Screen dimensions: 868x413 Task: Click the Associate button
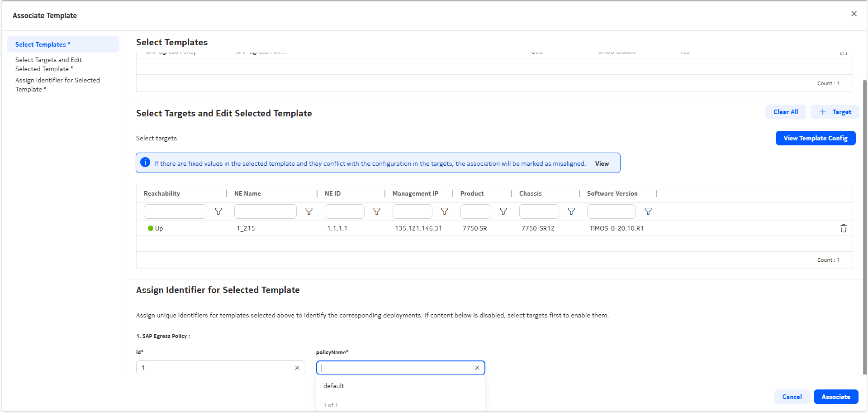(x=835, y=397)
